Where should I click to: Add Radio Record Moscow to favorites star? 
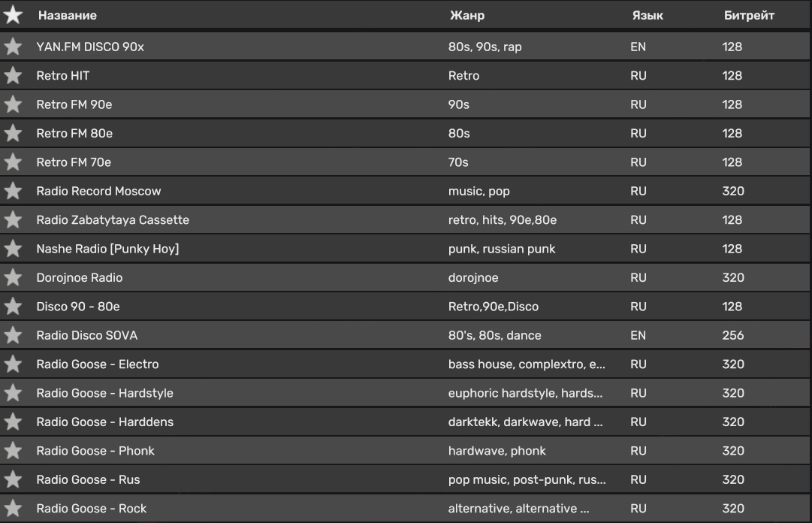pos(13,191)
